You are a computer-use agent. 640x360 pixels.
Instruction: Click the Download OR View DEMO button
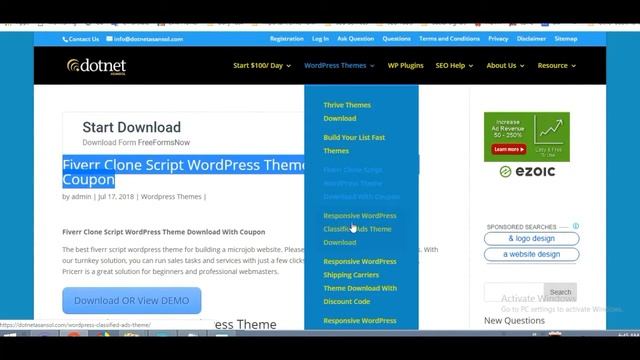tap(132, 300)
